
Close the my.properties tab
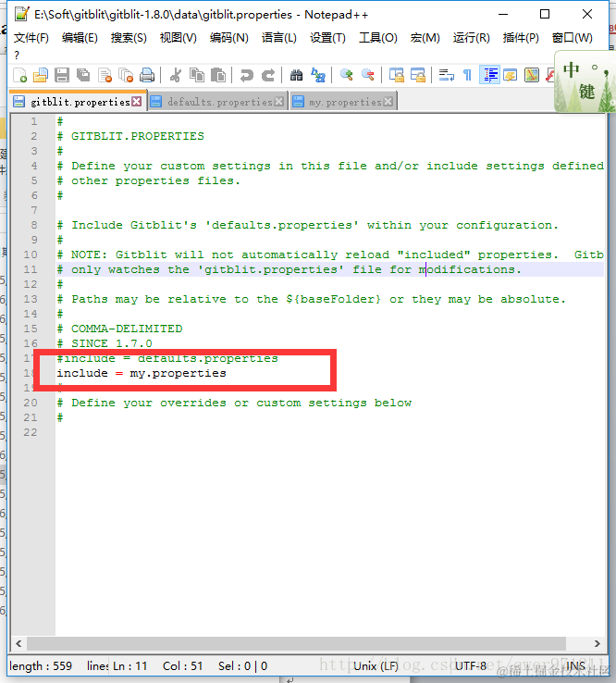point(388,102)
